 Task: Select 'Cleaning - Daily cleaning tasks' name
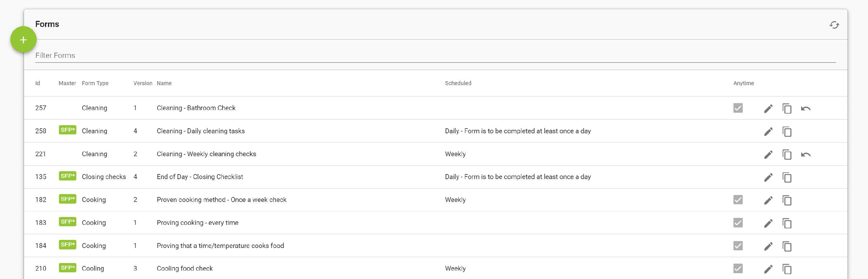(201, 131)
